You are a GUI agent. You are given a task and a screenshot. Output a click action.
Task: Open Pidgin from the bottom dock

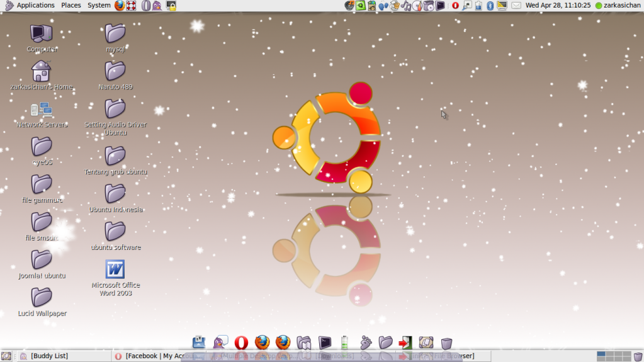pos(220,342)
